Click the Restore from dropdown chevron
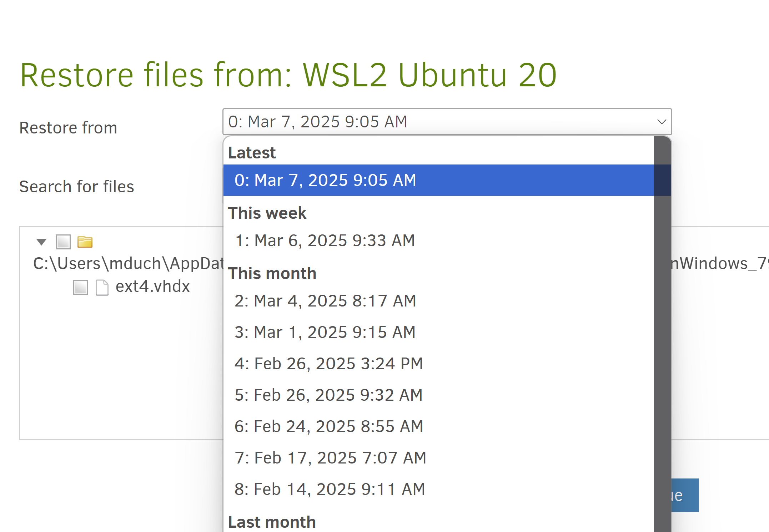This screenshot has height=532, width=769. [662, 122]
